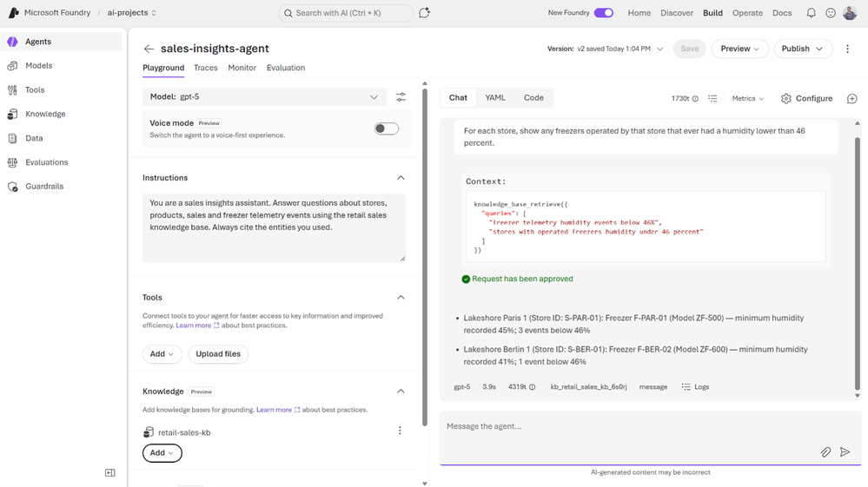Click the AI chat icon beside search
The width and height of the screenshot is (868, 487).
point(425,13)
